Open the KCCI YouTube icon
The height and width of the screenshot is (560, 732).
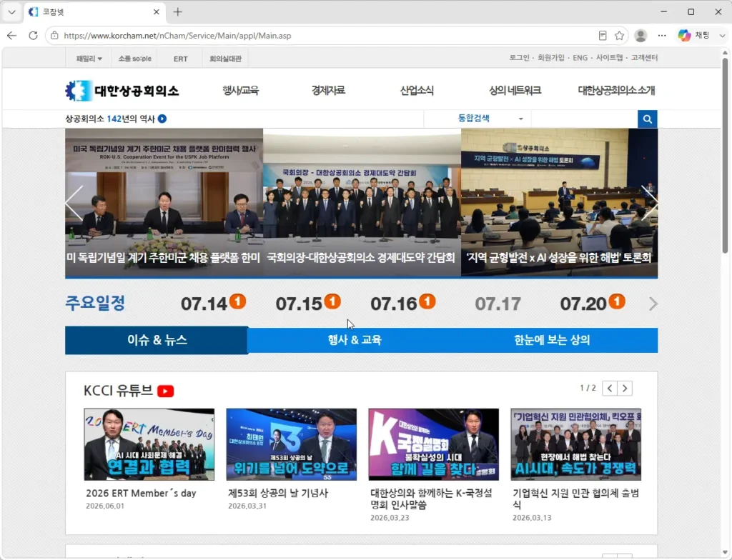click(x=166, y=391)
